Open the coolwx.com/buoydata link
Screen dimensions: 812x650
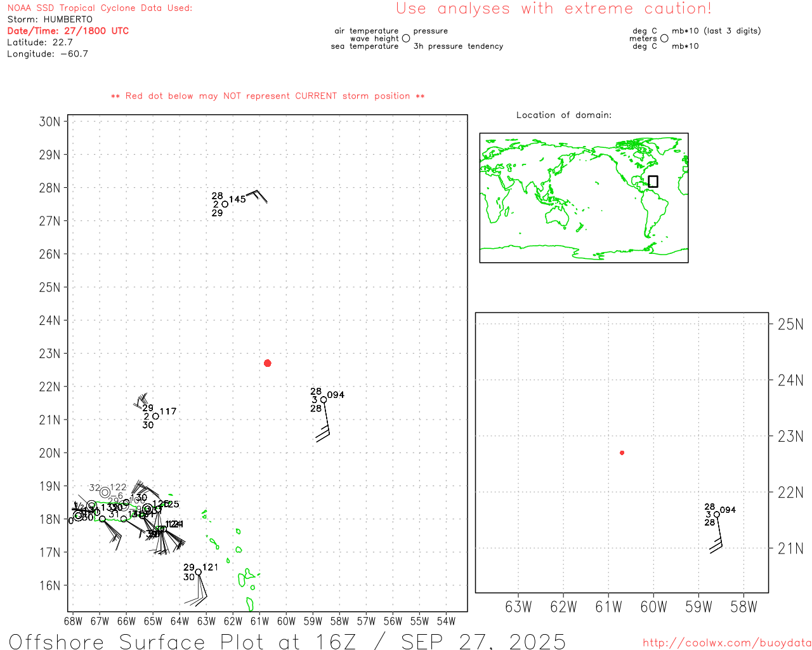tap(727, 643)
